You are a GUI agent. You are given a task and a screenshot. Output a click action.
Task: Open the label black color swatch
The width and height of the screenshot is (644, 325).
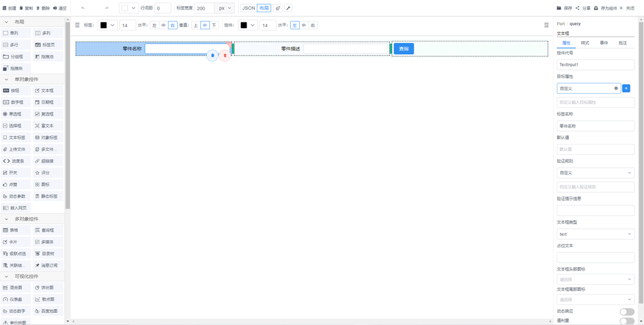107,26
